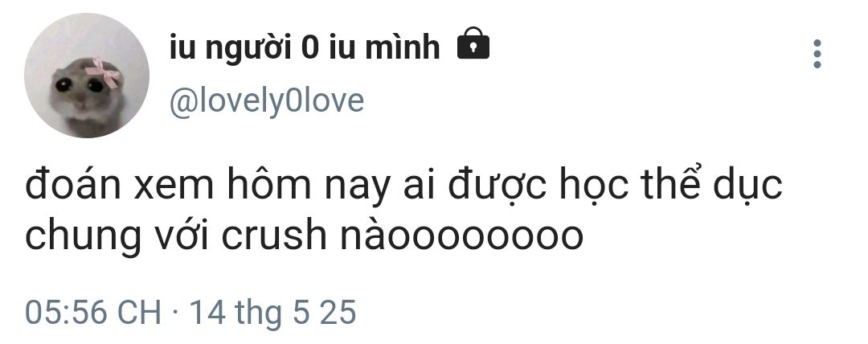
Task: Open the hamster profile picture
Action: click(x=87, y=76)
